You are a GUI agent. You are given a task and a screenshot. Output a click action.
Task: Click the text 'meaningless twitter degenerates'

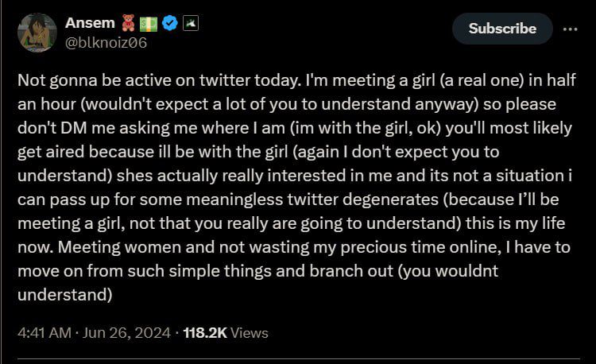288,199
